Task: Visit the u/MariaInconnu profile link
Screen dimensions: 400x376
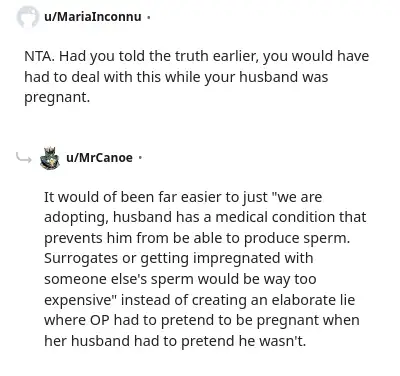Action: coord(93,16)
